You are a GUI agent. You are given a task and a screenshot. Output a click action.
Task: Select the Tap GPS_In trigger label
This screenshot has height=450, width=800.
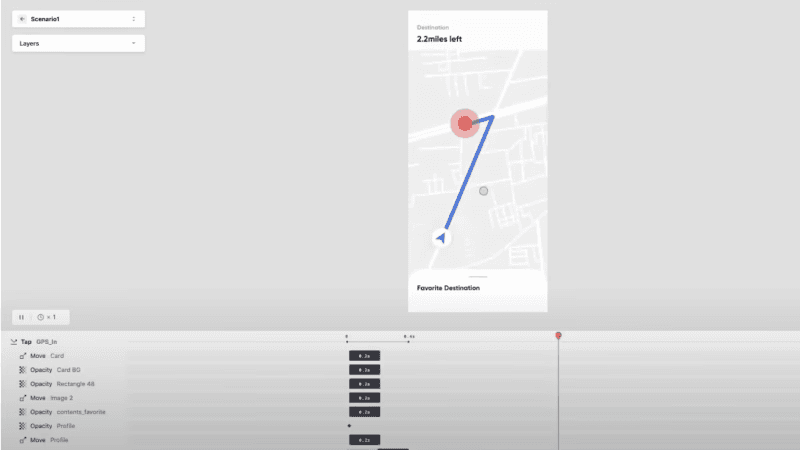click(39, 342)
